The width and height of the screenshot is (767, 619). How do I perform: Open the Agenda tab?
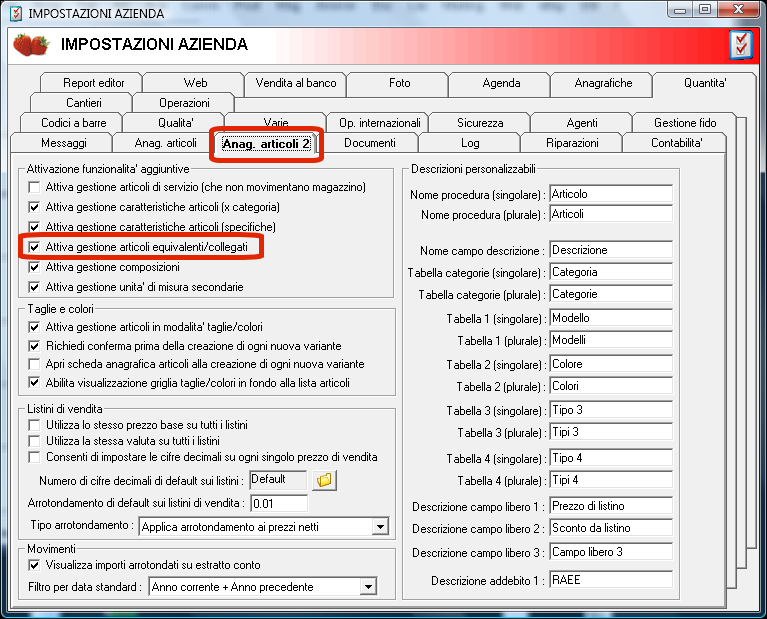tap(501, 83)
